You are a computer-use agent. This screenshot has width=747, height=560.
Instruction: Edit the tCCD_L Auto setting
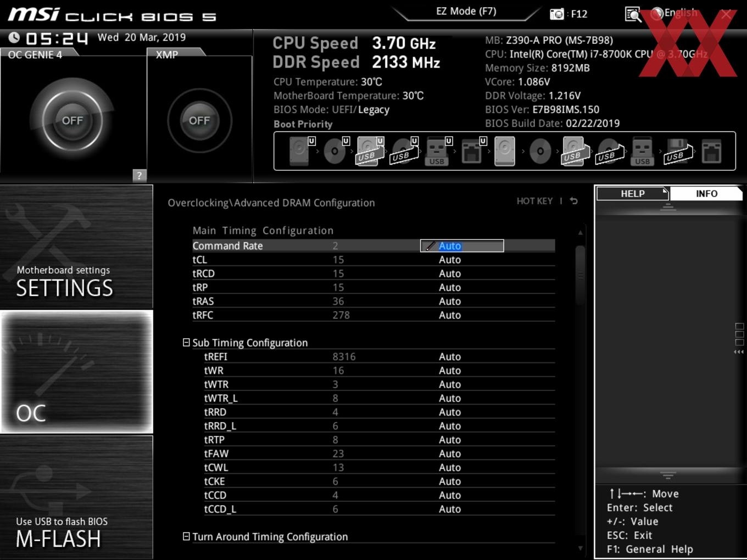[450, 509]
